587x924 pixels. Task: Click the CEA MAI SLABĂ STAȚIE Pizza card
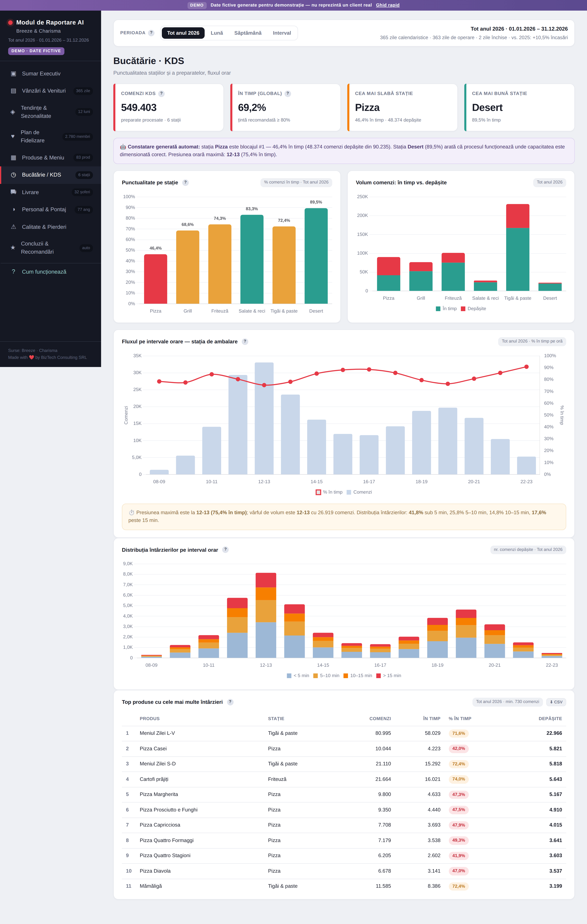(402, 107)
